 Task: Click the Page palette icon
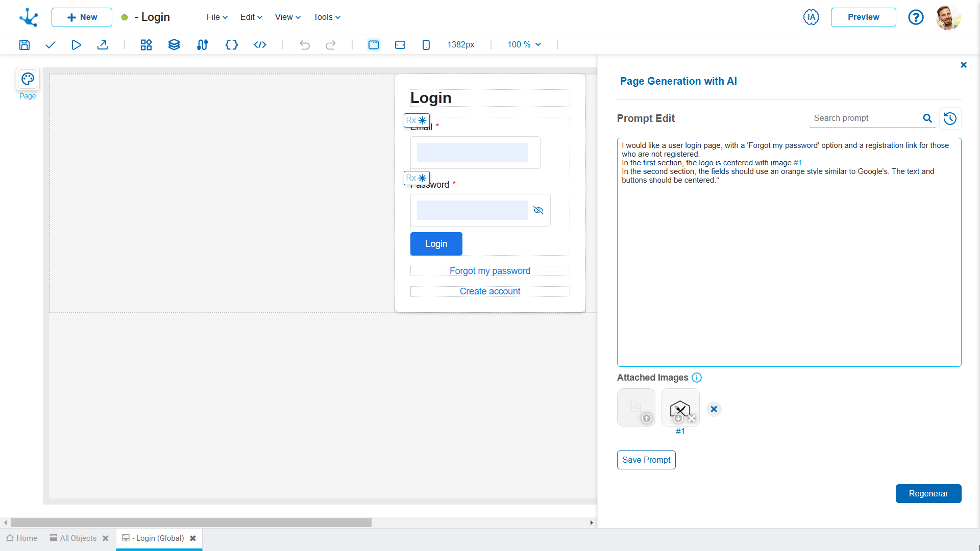[28, 79]
